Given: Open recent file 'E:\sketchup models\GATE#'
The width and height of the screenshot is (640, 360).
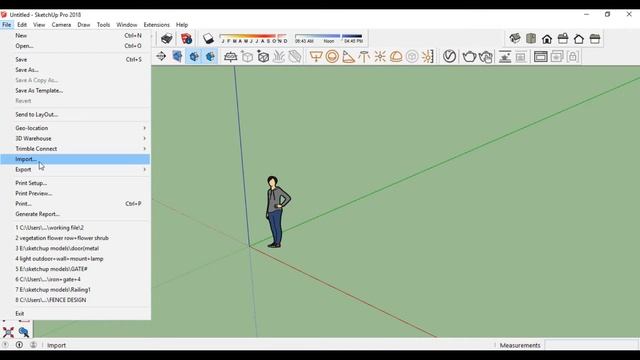Looking at the screenshot, I should (x=75, y=269).
